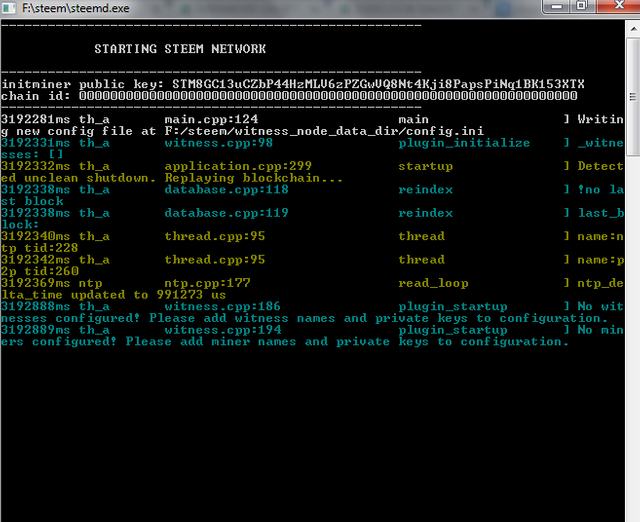Click the console window icon in title bar
This screenshot has height=522, width=640.
click(9, 8)
